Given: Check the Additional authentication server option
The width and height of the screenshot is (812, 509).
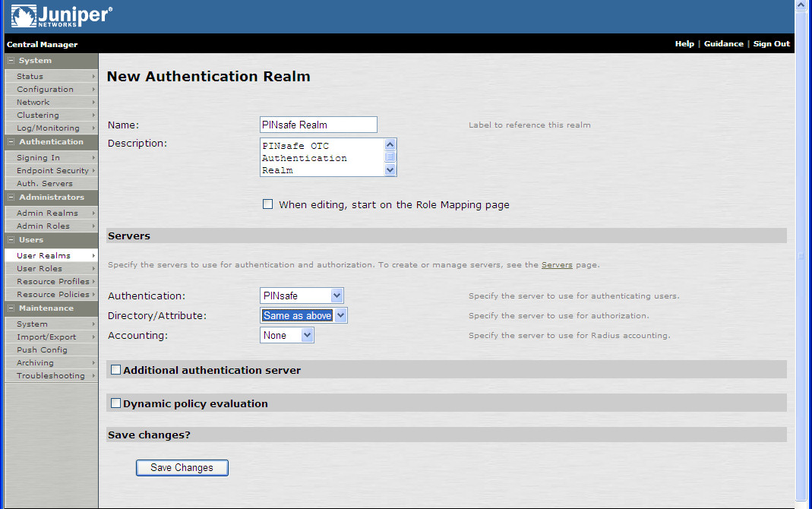Looking at the screenshot, I should click(115, 369).
